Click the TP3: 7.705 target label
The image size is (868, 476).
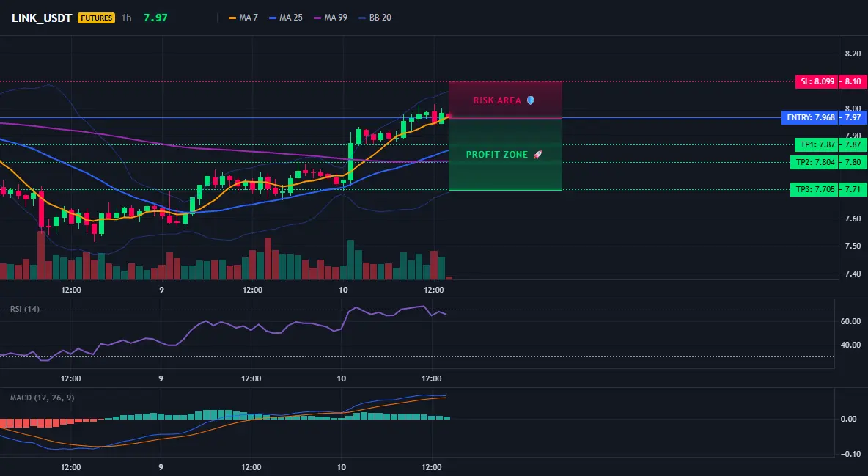pyautogui.click(x=814, y=189)
